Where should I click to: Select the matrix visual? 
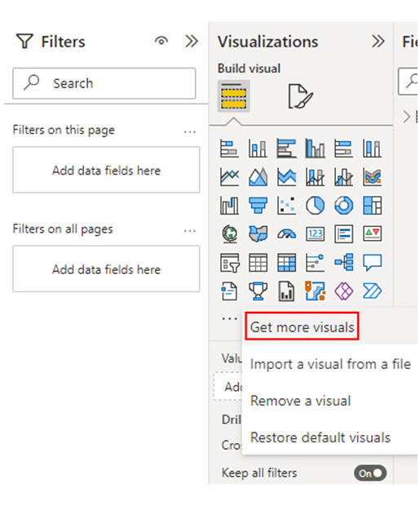[x=286, y=262]
